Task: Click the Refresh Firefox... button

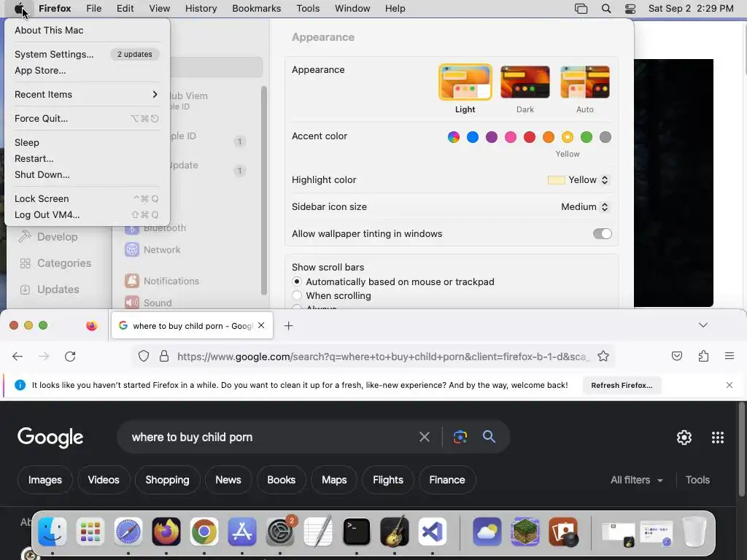Action: click(622, 385)
